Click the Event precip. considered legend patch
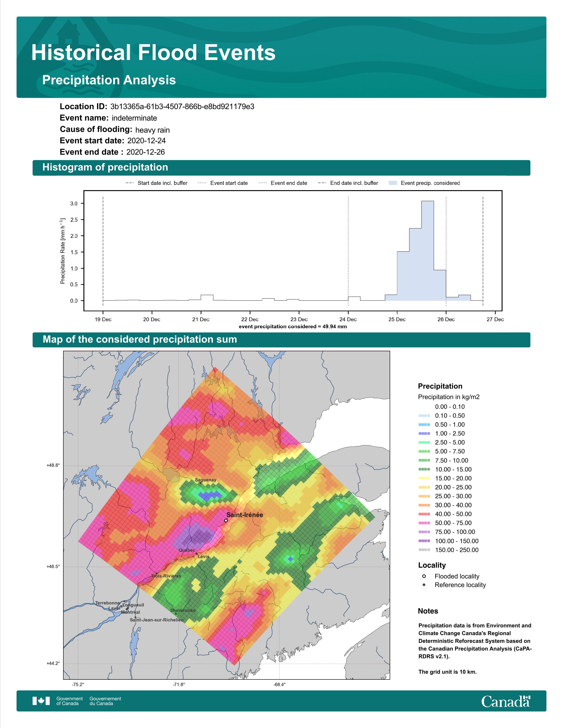Screen dimensions: 563x728 click(x=393, y=183)
